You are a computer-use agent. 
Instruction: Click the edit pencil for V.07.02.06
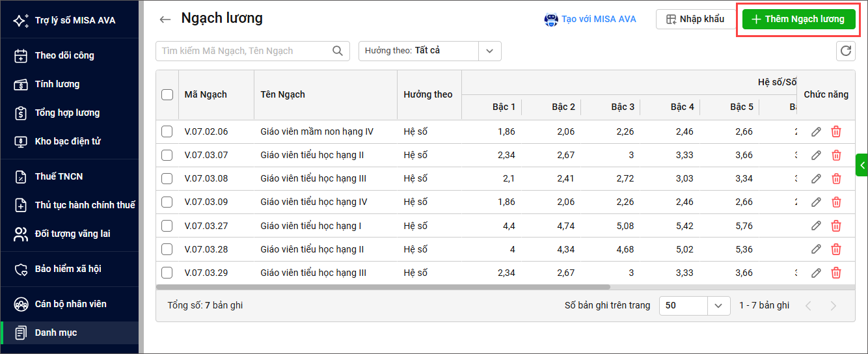[816, 132]
